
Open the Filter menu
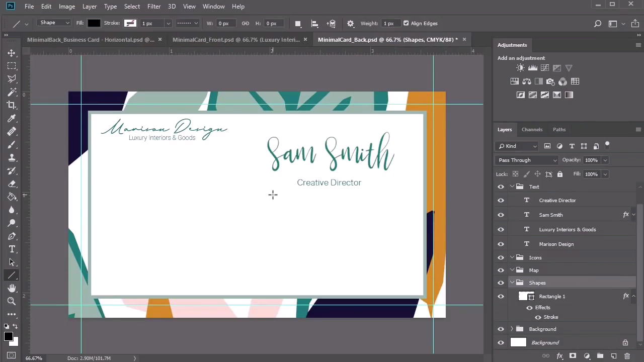(x=154, y=7)
